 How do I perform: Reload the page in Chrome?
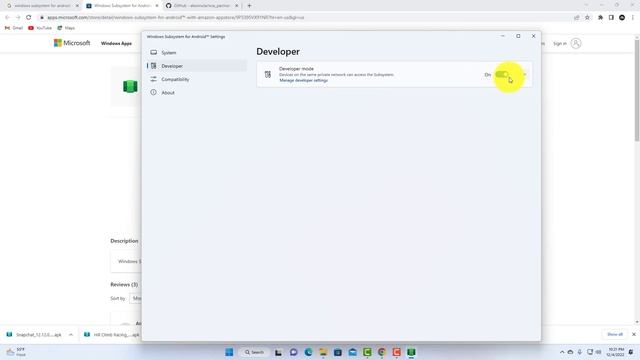29,18
